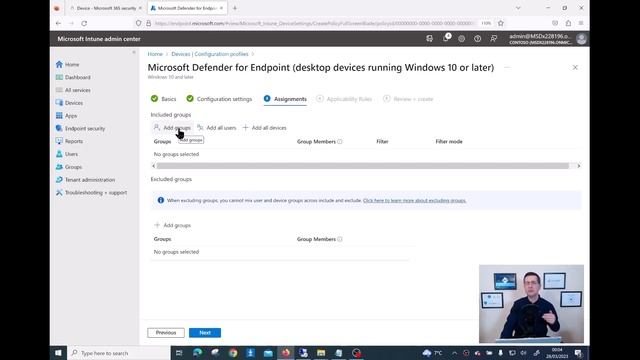Viewport: 640px width, 360px height.
Task: Open the excluding groups learn more link
Action: pyautogui.click(x=414, y=200)
